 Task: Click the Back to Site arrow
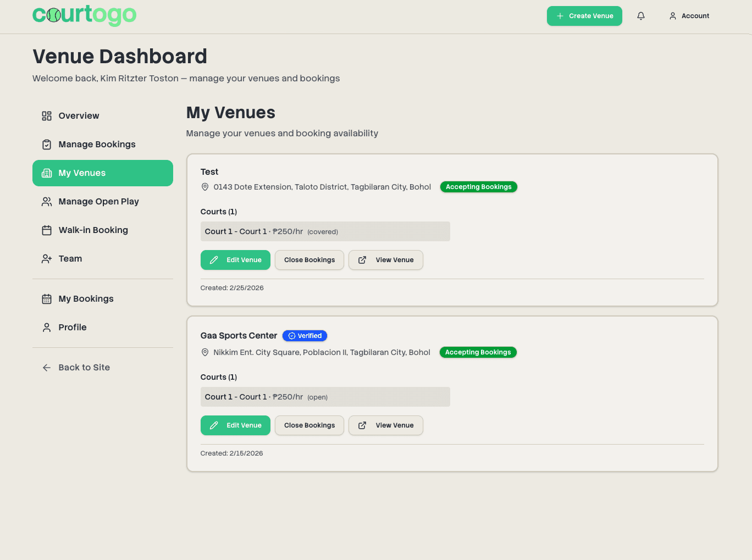(47, 368)
